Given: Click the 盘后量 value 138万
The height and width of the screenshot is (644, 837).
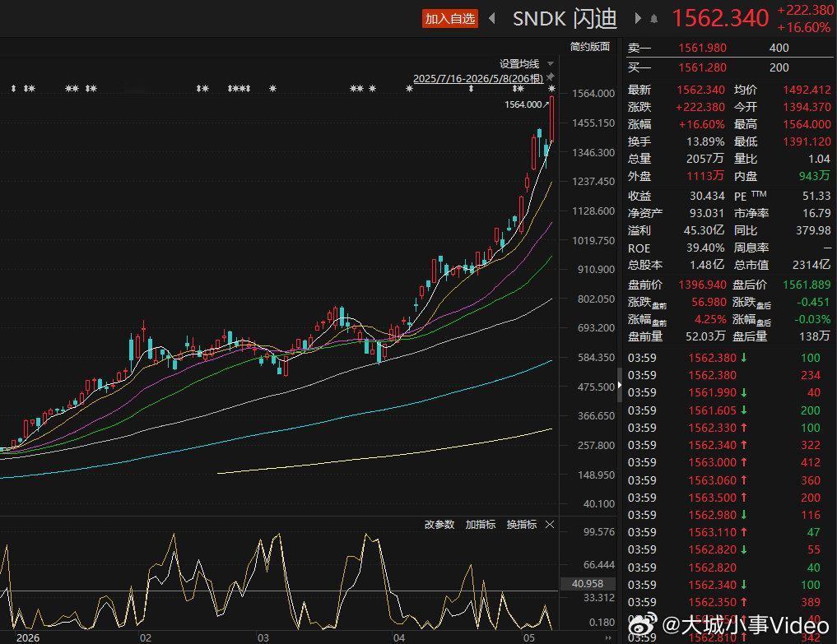Looking at the screenshot, I should point(815,336).
